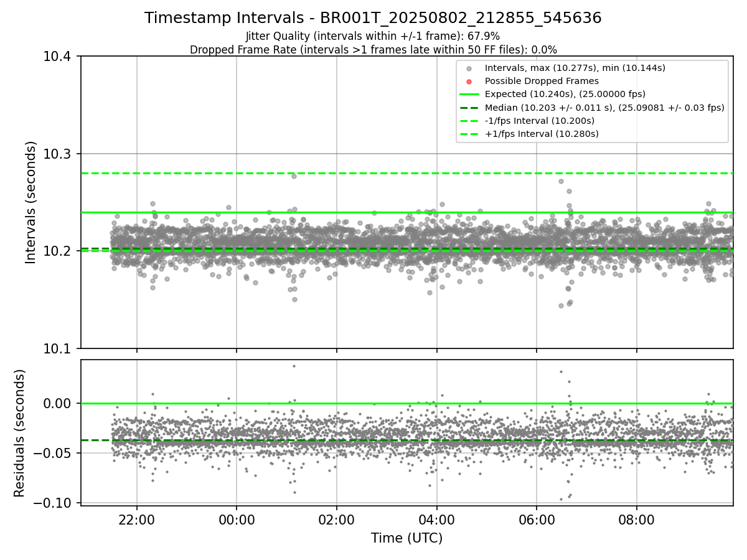Click the x-axis tick label '22:00'
The height and width of the screenshot is (560, 747).
[137, 520]
